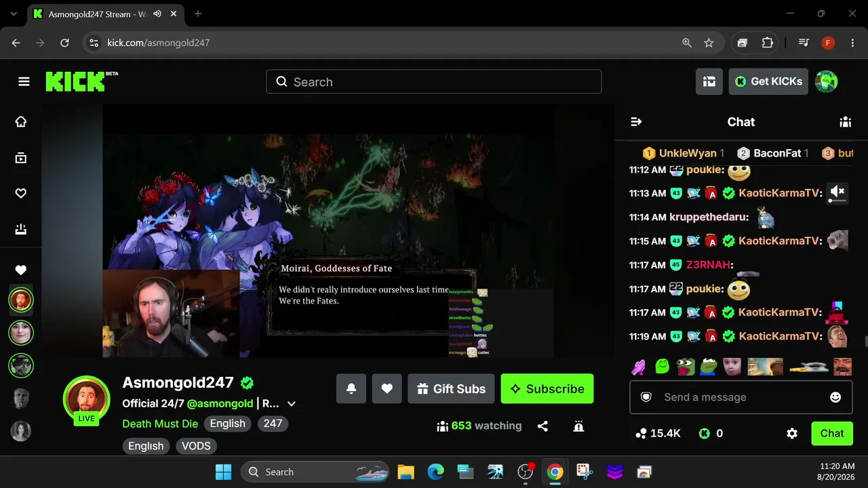Go to Kick home via the logo
Viewport: 868px width, 488px height.
pyautogui.click(x=75, y=81)
